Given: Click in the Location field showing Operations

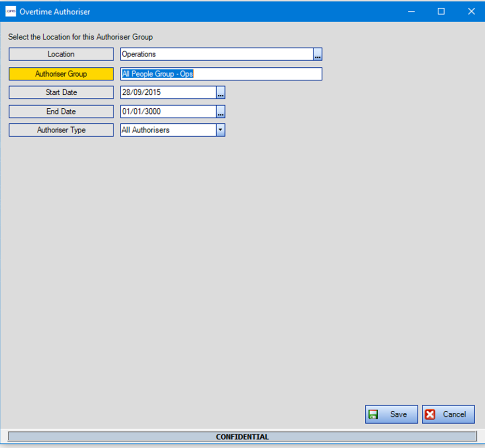Looking at the screenshot, I should [216, 54].
